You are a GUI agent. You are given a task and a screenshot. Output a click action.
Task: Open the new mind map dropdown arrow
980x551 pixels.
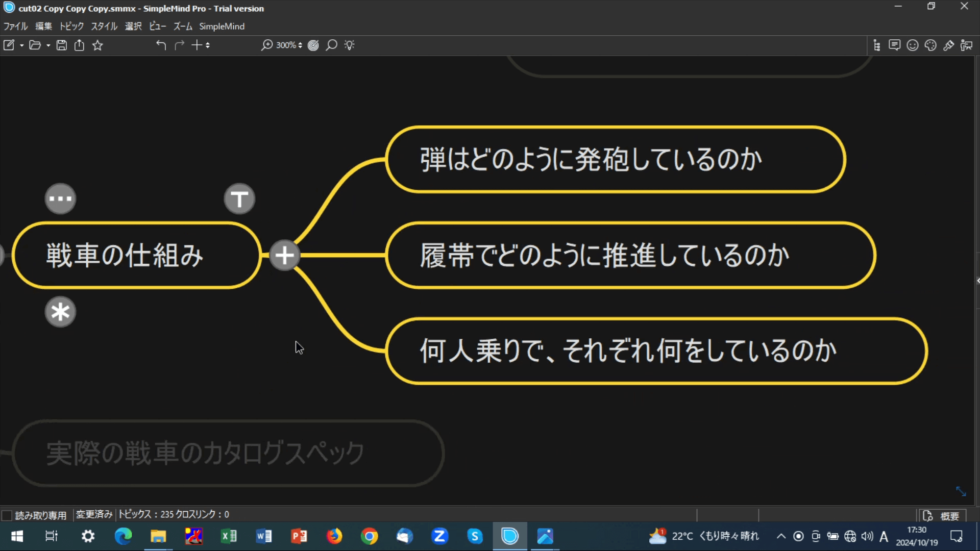pyautogui.click(x=21, y=45)
